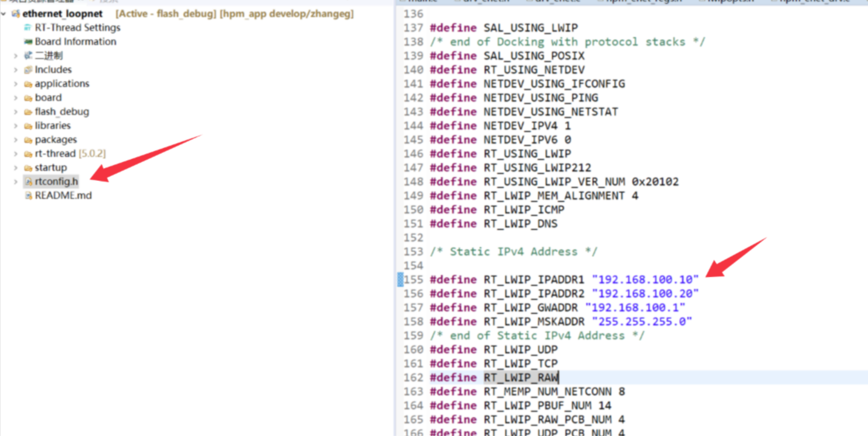Click RT_LWIP_UDP on line 160
The width and height of the screenshot is (868, 436).
(521, 349)
